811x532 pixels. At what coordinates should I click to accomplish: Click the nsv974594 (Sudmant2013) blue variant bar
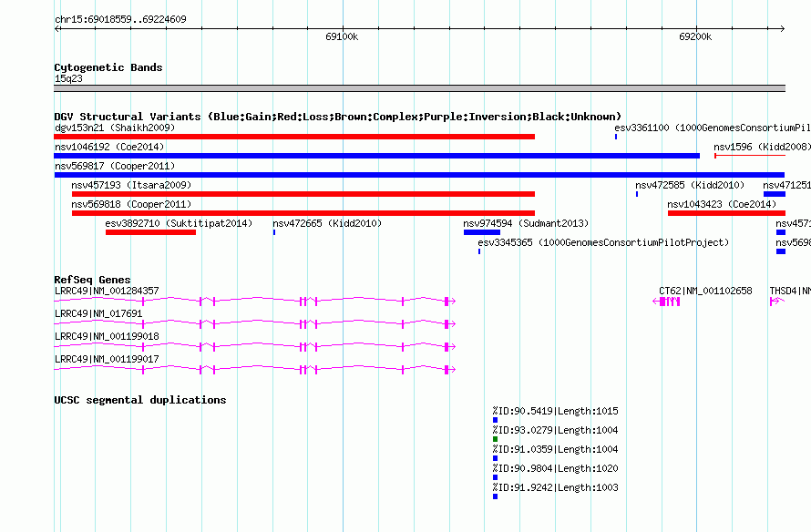pos(481,232)
